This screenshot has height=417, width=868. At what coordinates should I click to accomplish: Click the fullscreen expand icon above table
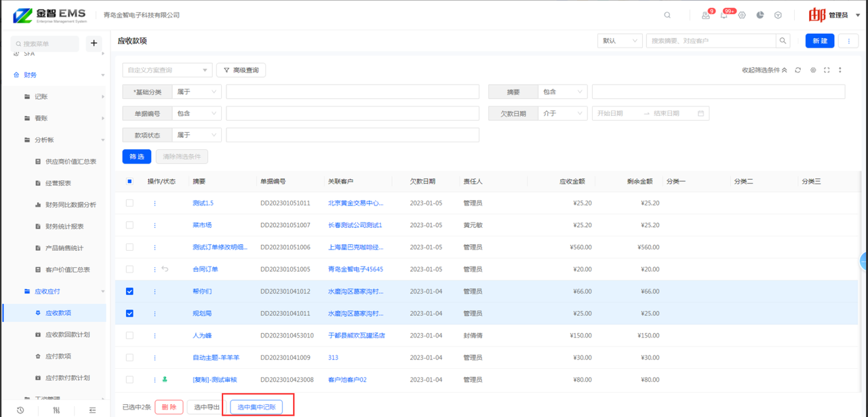pyautogui.click(x=827, y=70)
